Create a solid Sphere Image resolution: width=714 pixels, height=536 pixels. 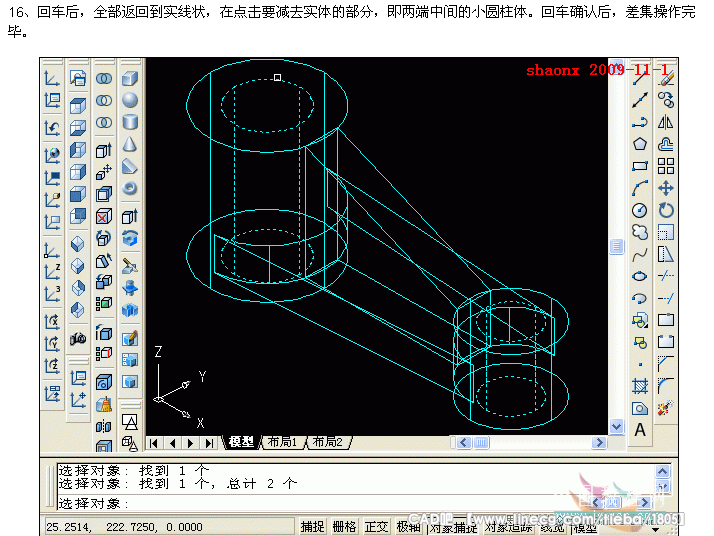click(x=130, y=100)
